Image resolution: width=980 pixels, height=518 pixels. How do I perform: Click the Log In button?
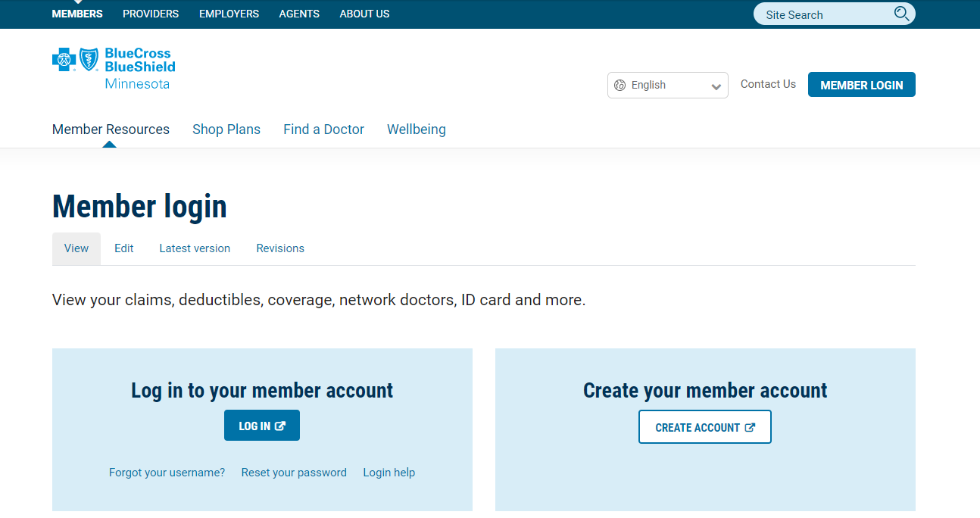click(x=262, y=426)
